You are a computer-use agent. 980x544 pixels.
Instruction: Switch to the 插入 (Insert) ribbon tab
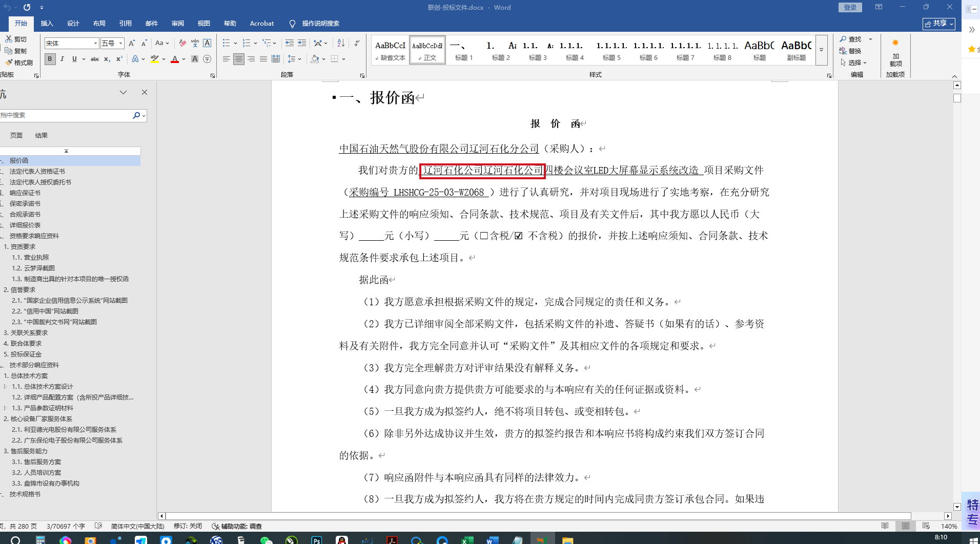47,24
